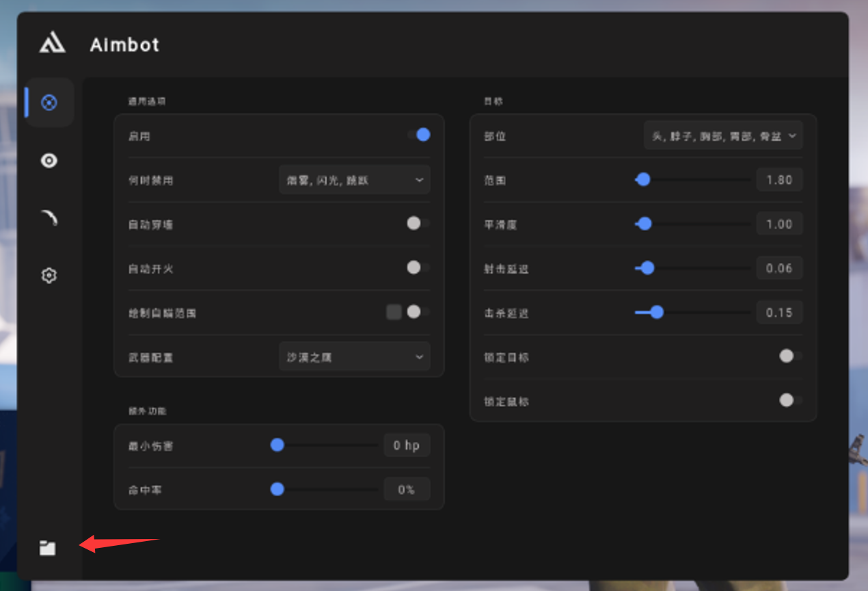
Task: Open the 部位 target parts dropdown
Action: [722, 135]
